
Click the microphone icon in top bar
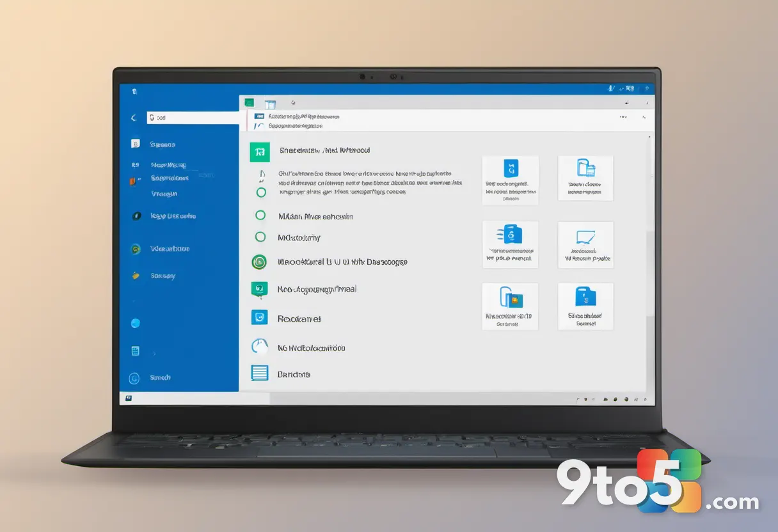point(612,89)
